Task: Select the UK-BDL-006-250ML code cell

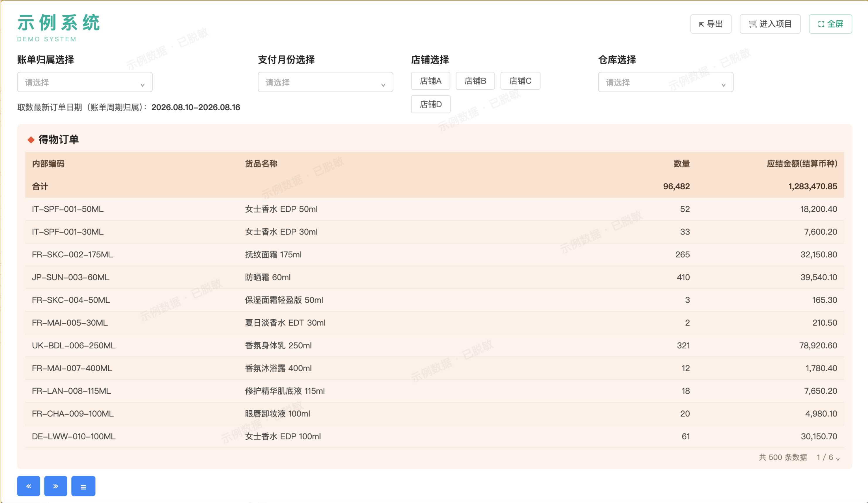Action: 74,346
